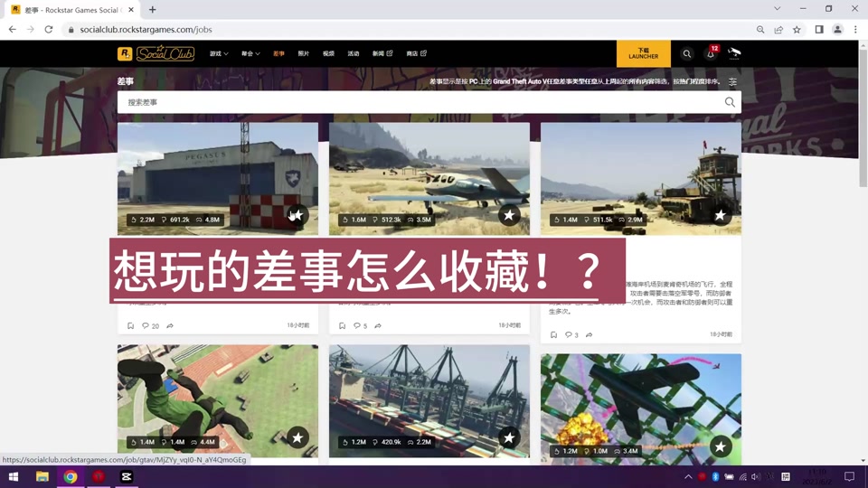Open the watchtower airfield job thumbnail
The width and height of the screenshot is (868, 488).
[x=640, y=179]
